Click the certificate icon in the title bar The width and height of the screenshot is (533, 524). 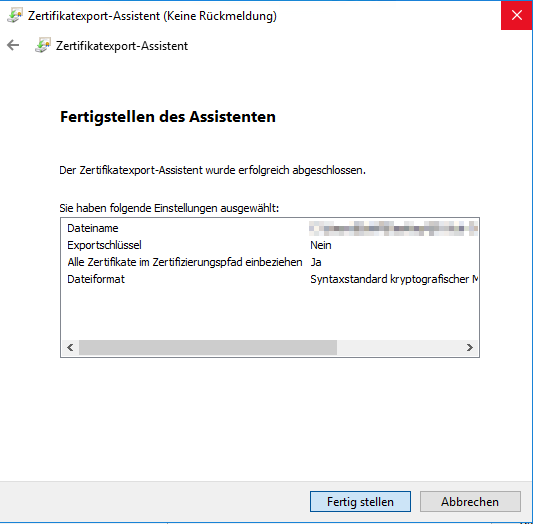15,16
